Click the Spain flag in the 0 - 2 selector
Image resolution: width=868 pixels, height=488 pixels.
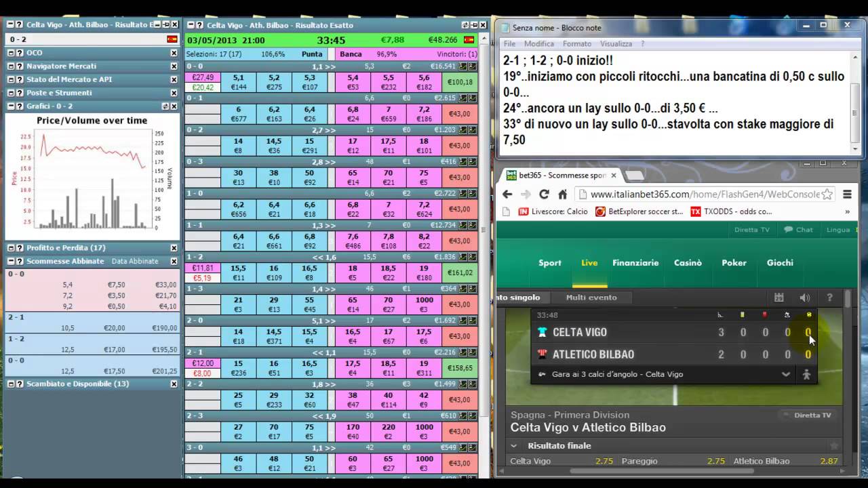click(x=172, y=39)
